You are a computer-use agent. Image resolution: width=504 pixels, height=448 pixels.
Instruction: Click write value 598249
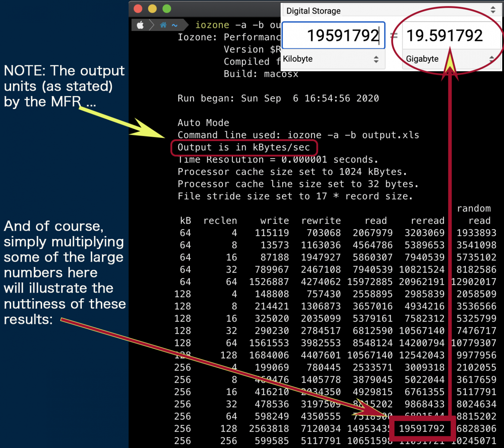click(272, 417)
